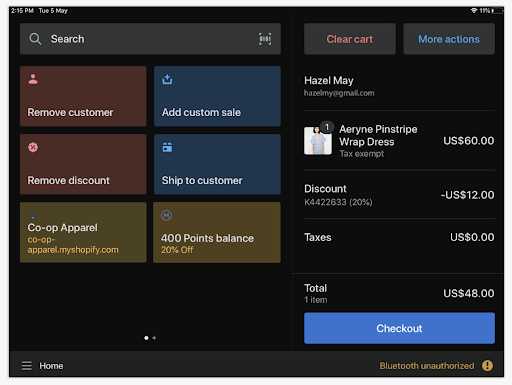Open the Aeryne Pinstripe Wrap Dress thumbnail

[x=318, y=141]
